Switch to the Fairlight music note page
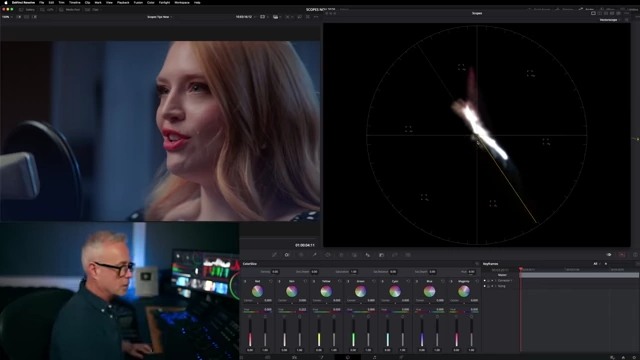This screenshot has width=640, height=360. tap(374, 357)
